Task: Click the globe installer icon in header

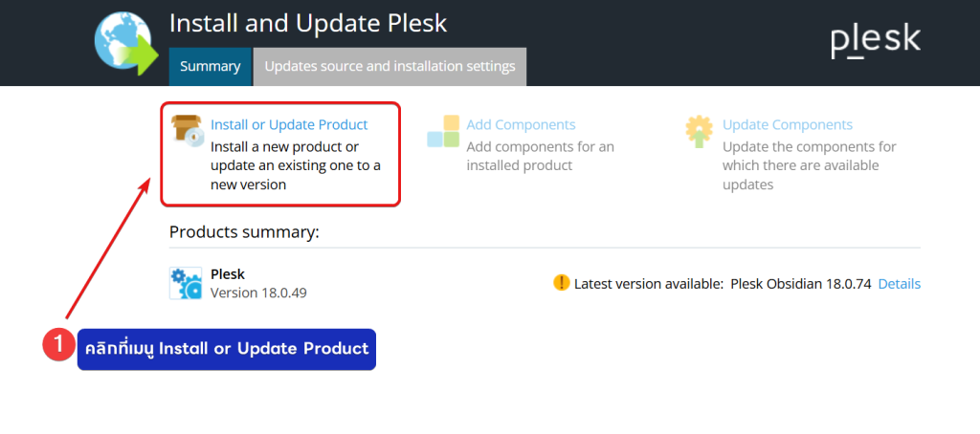Action: 126,42
